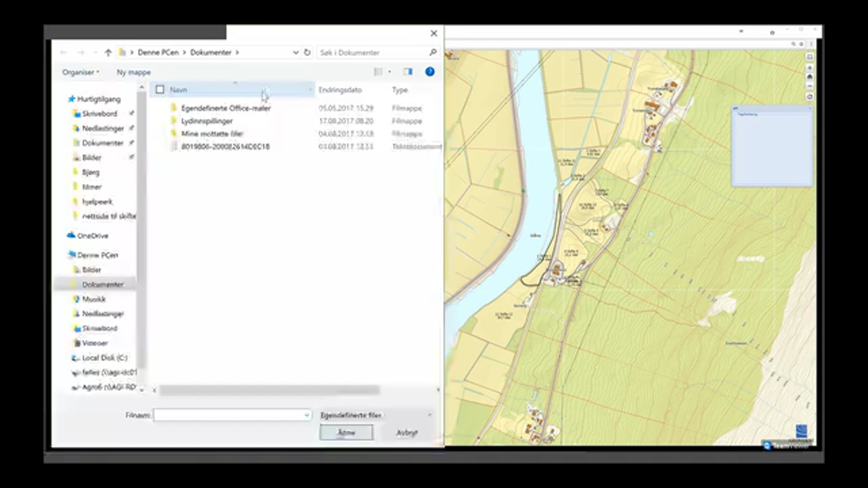Sort files by Type column

pos(400,90)
